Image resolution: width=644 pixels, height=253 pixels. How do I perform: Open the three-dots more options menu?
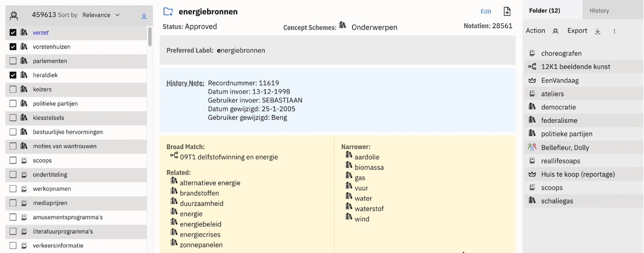coord(614,31)
